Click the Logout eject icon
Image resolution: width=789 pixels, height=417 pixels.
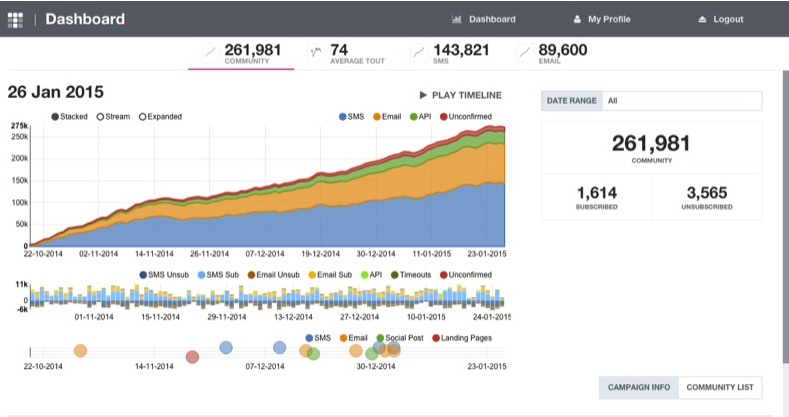[x=702, y=20]
